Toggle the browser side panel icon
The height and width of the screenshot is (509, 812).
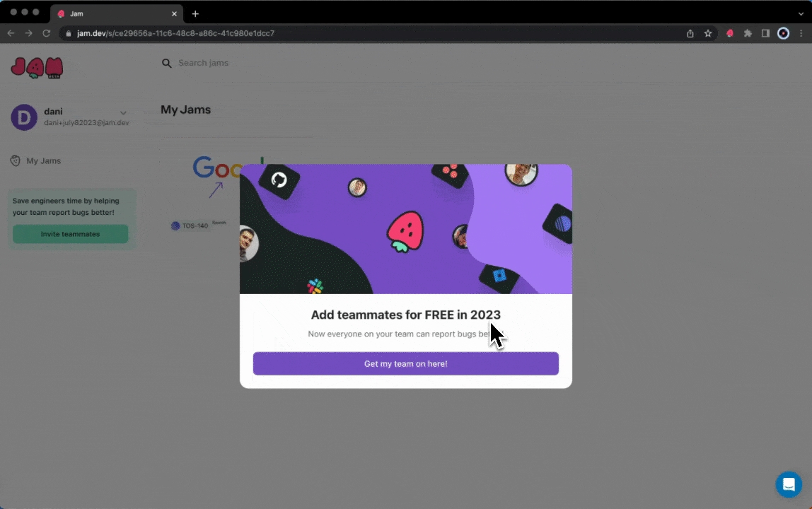[765, 33]
